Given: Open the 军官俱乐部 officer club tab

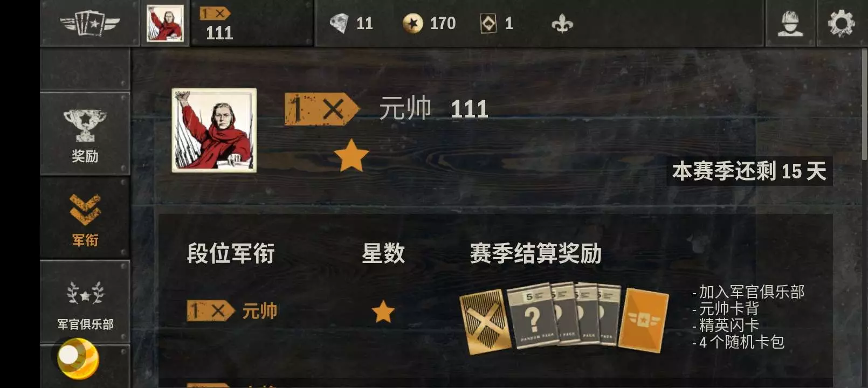Looking at the screenshot, I should (85, 302).
